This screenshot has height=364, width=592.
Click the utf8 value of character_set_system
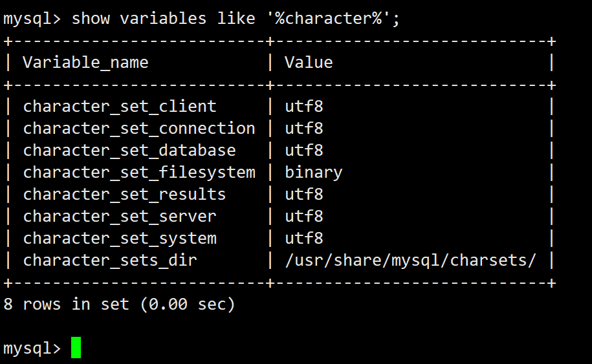[x=304, y=239]
